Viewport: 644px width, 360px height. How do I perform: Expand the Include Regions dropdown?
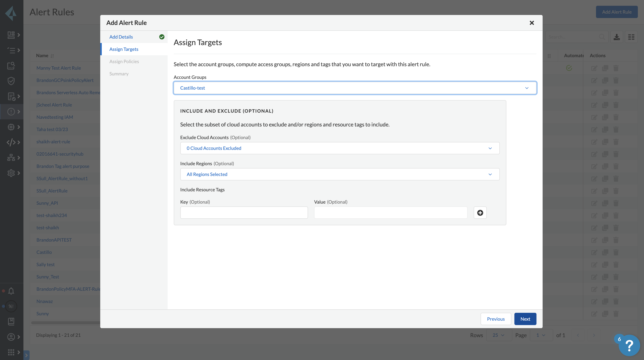(339, 174)
